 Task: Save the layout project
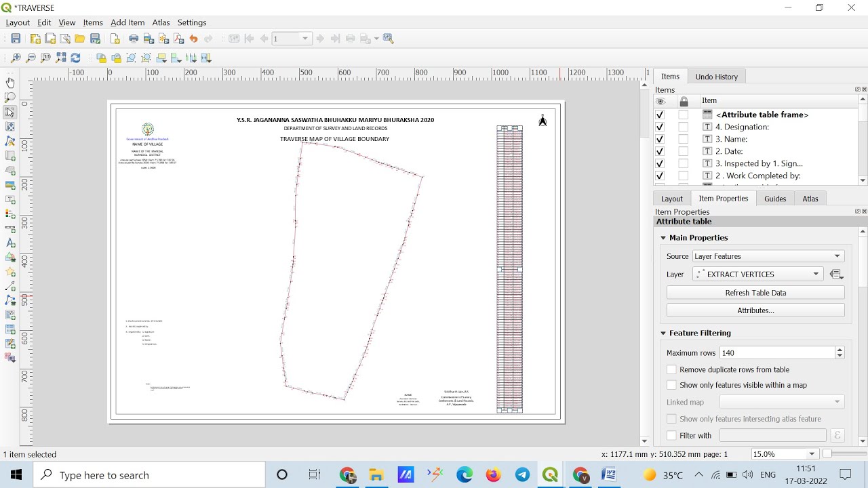(16, 39)
